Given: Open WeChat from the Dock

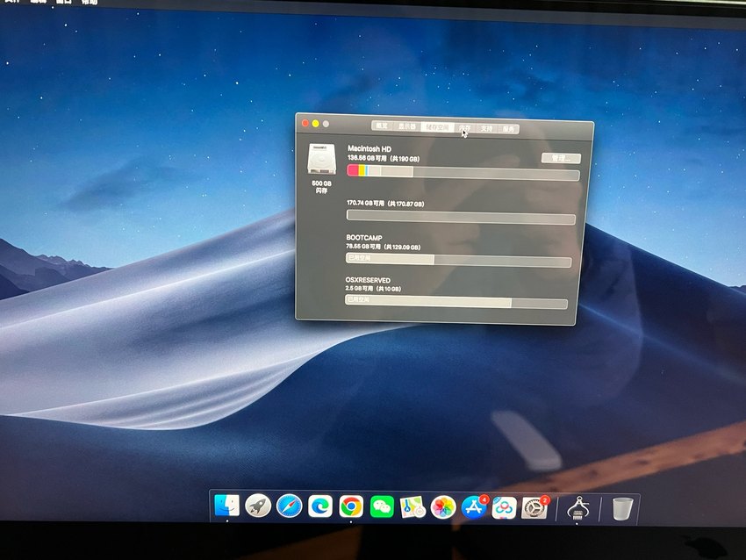Looking at the screenshot, I should click(382, 506).
